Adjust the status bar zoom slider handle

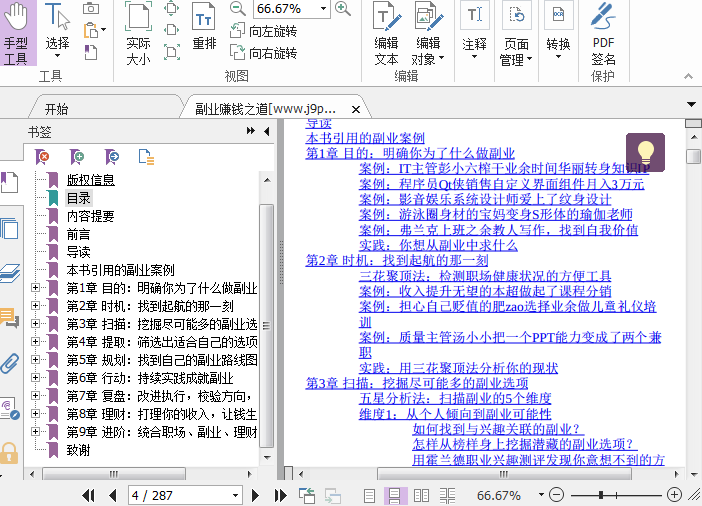(x=601, y=495)
